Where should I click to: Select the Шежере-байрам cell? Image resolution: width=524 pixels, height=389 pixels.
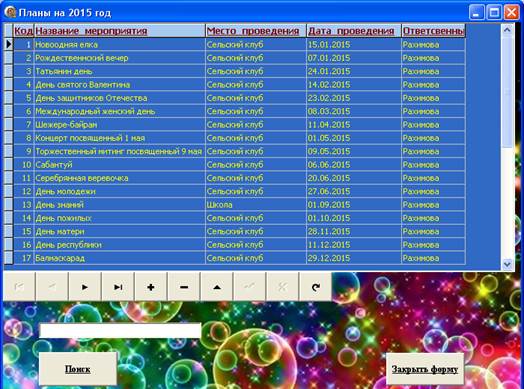point(120,125)
